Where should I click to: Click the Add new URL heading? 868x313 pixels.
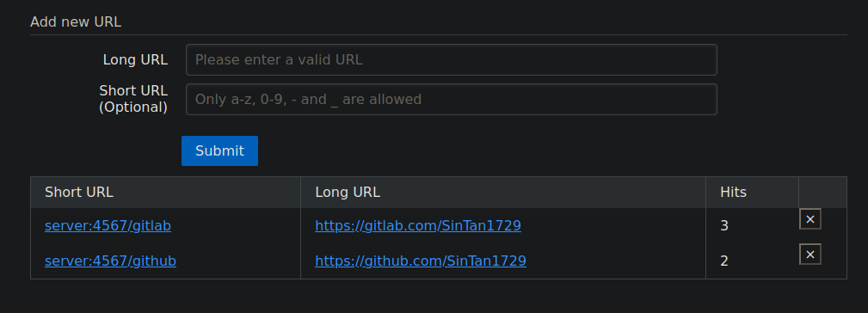click(x=76, y=22)
